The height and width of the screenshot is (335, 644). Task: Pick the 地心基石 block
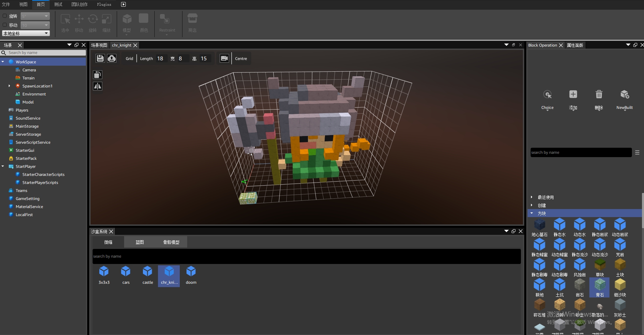click(x=539, y=227)
